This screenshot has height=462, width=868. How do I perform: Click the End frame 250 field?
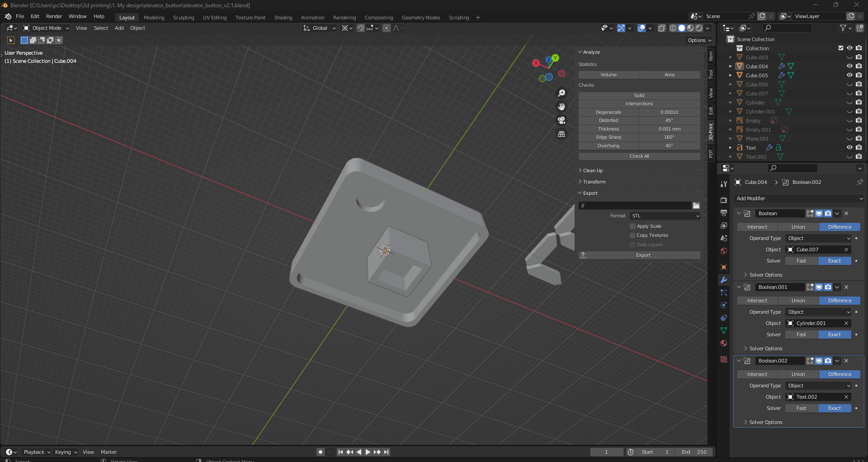pyautogui.click(x=694, y=452)
